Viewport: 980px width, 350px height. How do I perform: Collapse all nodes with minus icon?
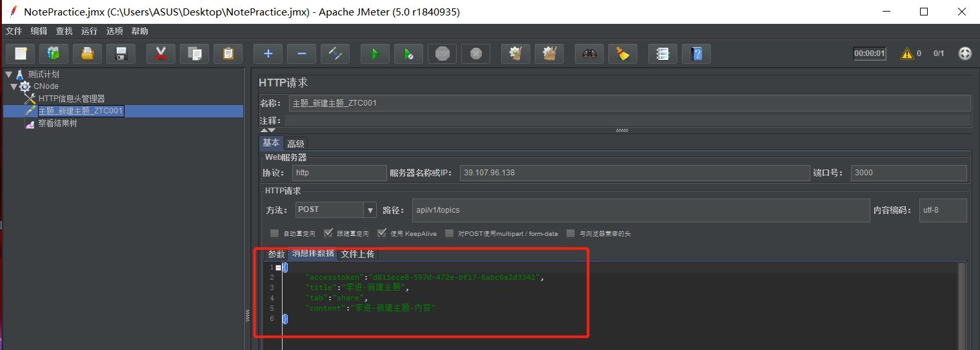(x=301, y=53)
